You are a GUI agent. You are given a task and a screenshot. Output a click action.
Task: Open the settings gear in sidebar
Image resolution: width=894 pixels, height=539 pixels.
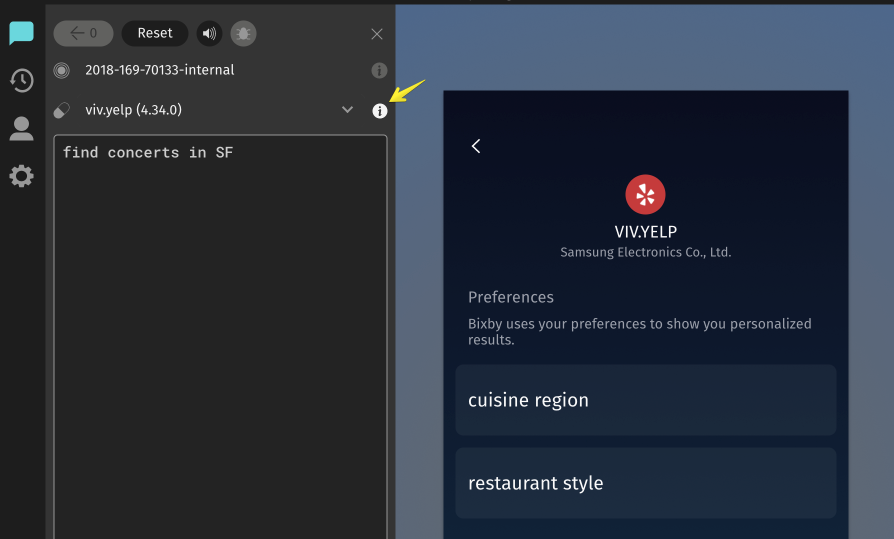(x=22, y=176)
